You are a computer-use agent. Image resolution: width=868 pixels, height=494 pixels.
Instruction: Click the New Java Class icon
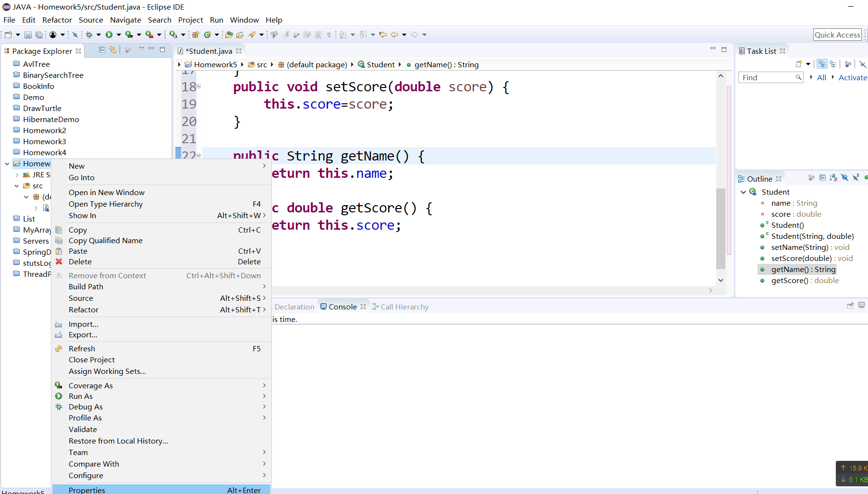[x=208, y=35]
